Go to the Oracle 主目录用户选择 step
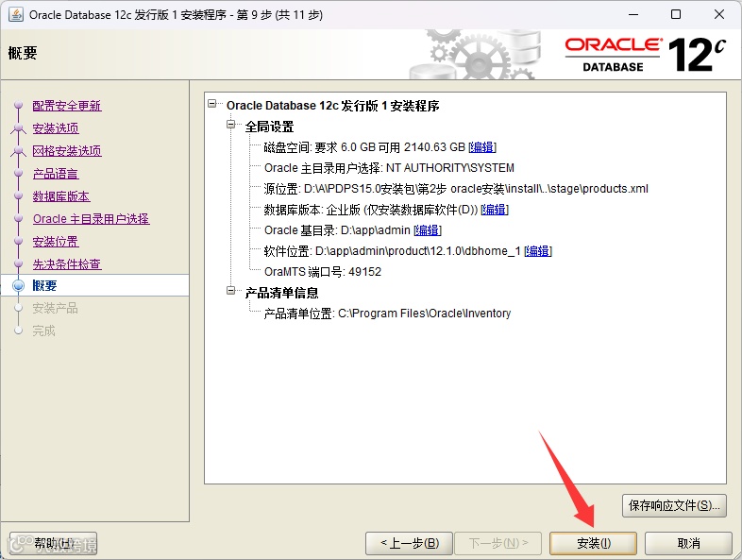The width and height of the screenshot is (742, 560). (x=91, y=219)
